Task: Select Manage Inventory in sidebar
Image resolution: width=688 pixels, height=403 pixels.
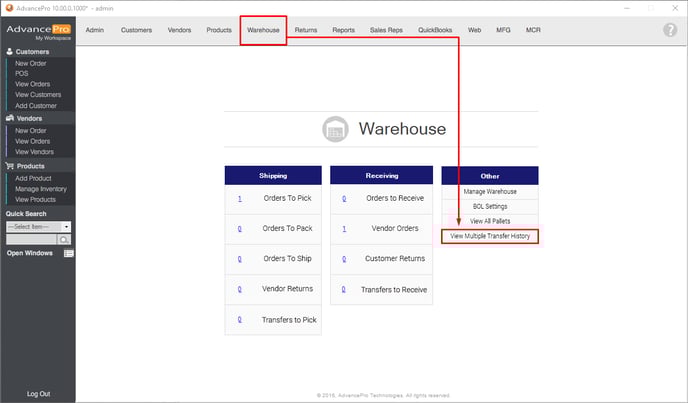Action: (x=41, y=188)
